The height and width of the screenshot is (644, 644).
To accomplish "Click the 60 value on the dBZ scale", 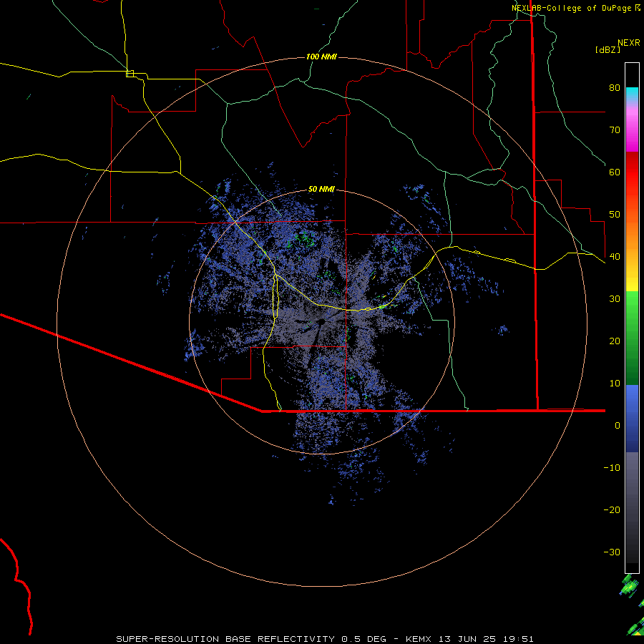I will click(x=615, y=172).
